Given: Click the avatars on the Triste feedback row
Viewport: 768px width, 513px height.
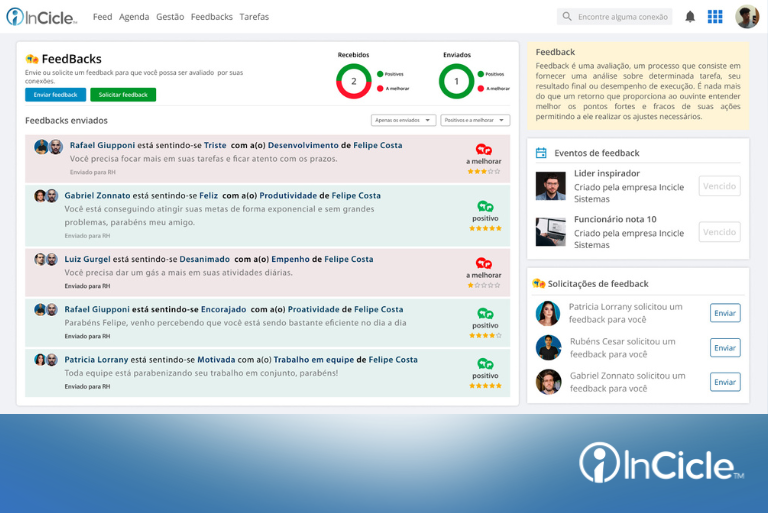Looking at the screenshot, I should 48,147.
